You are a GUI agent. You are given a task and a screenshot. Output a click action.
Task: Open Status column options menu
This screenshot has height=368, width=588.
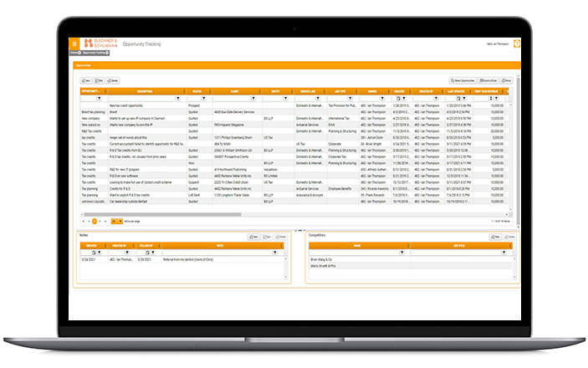[210, 91]
